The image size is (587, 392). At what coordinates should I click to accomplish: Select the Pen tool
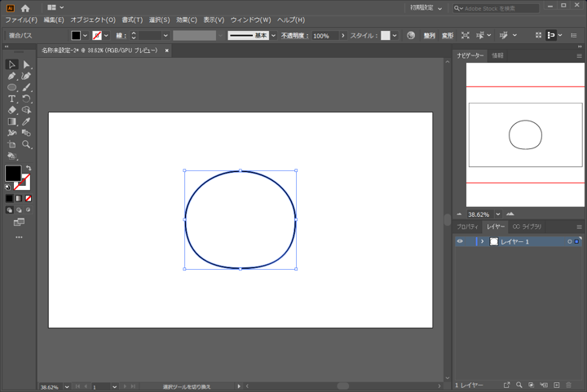(x=11, y=77)
